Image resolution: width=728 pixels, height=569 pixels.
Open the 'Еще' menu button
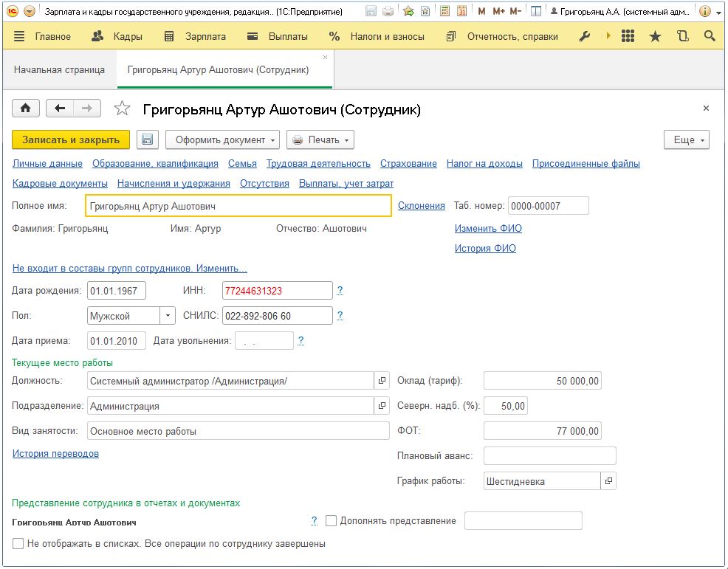[x=687, y=139]
